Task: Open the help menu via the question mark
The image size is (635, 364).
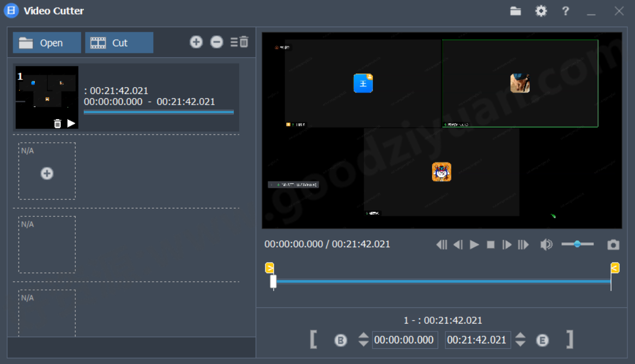Action: [565, 10]
